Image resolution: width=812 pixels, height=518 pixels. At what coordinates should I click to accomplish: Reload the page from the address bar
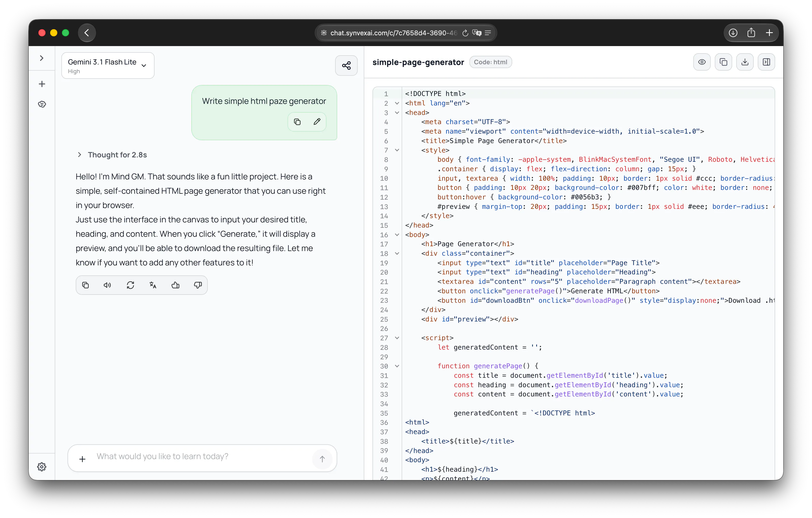pyautogui.click(x=465, y=33)
